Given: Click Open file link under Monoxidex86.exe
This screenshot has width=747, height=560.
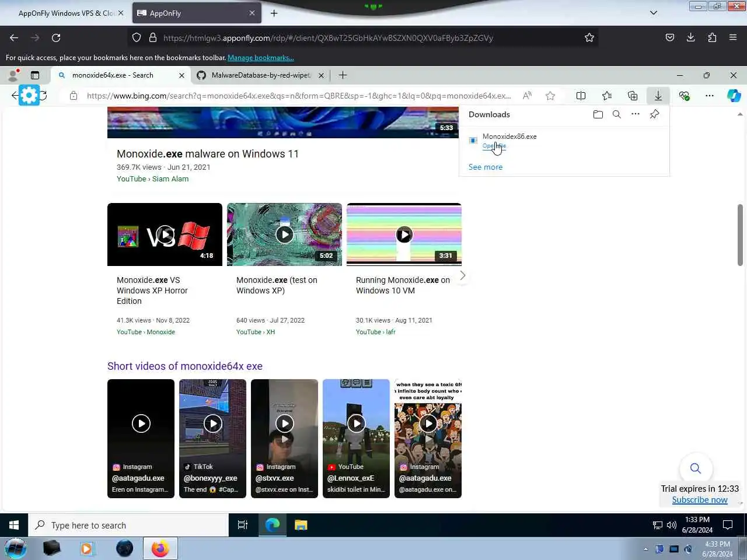Looking at the screenshot, I should point(494,146).
